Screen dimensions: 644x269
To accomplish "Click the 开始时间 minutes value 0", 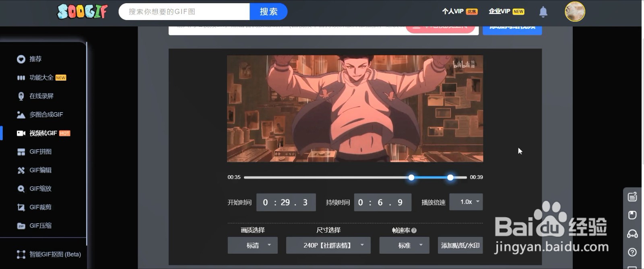I will click(x=265, y=202).
